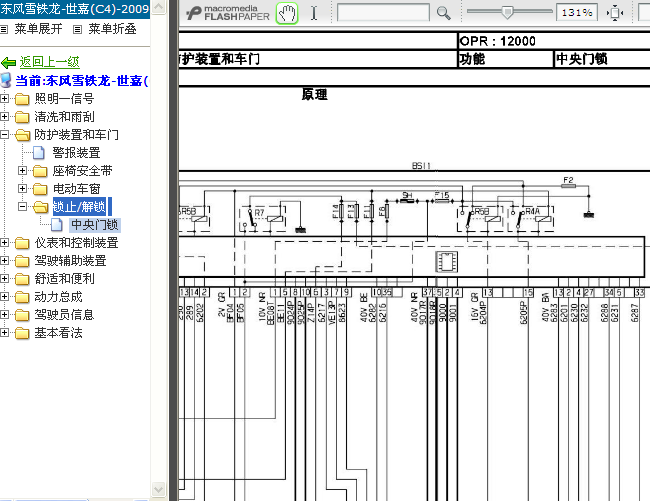Click the folder icon beside 动力总成
Viewport: 650px width, 501px height.
22,297
